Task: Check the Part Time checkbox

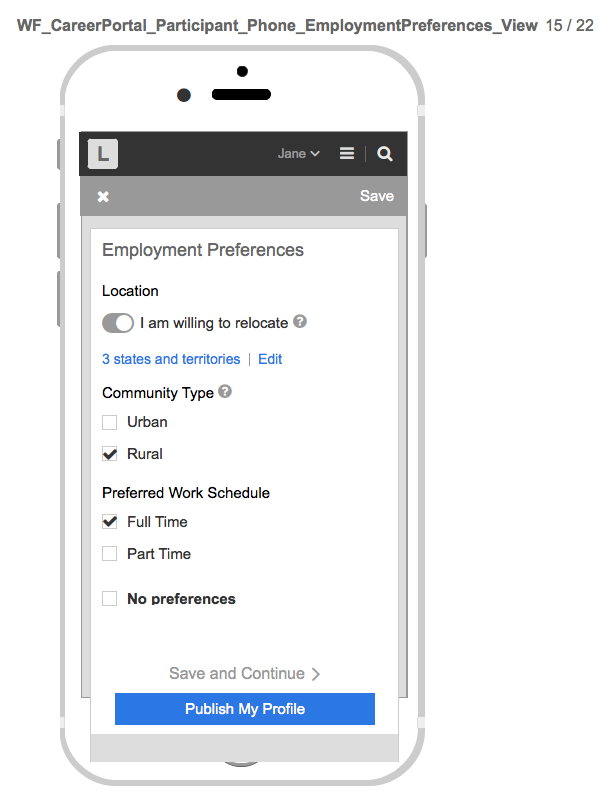Action: tap(110, 554)
